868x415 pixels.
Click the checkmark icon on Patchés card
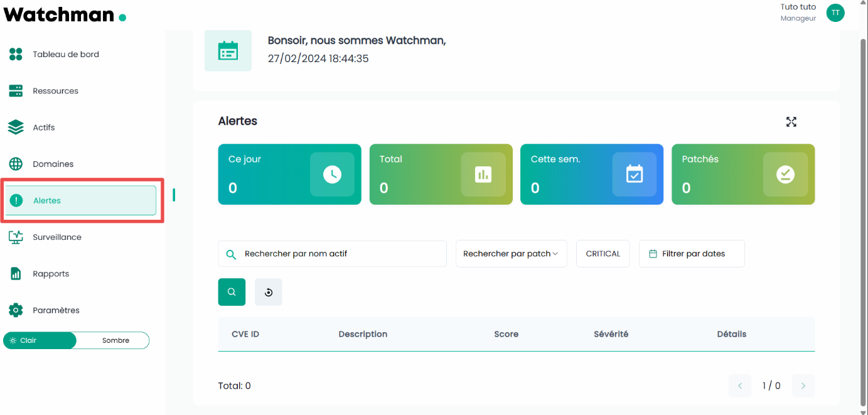[785, 175]
